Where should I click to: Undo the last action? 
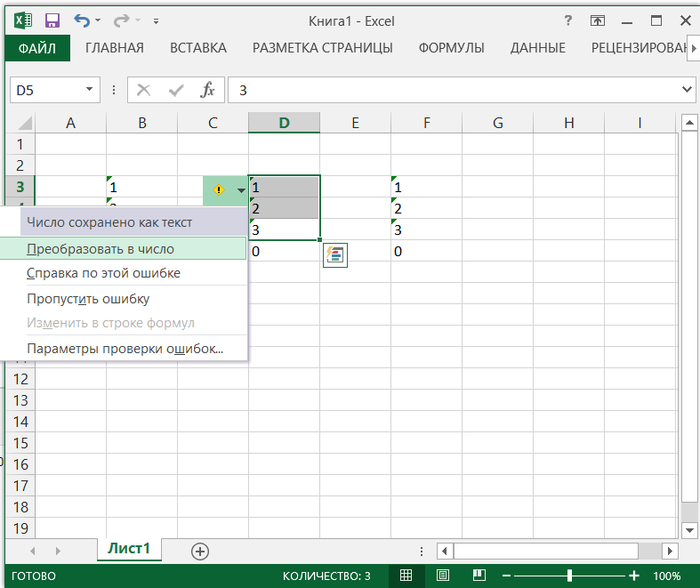(x=82, y=20)
